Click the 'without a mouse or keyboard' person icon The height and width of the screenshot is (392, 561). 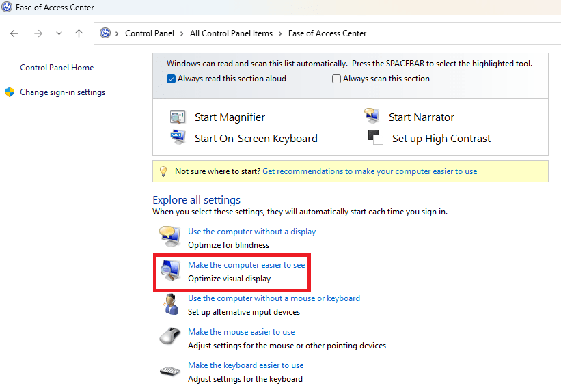pos(172,305)
